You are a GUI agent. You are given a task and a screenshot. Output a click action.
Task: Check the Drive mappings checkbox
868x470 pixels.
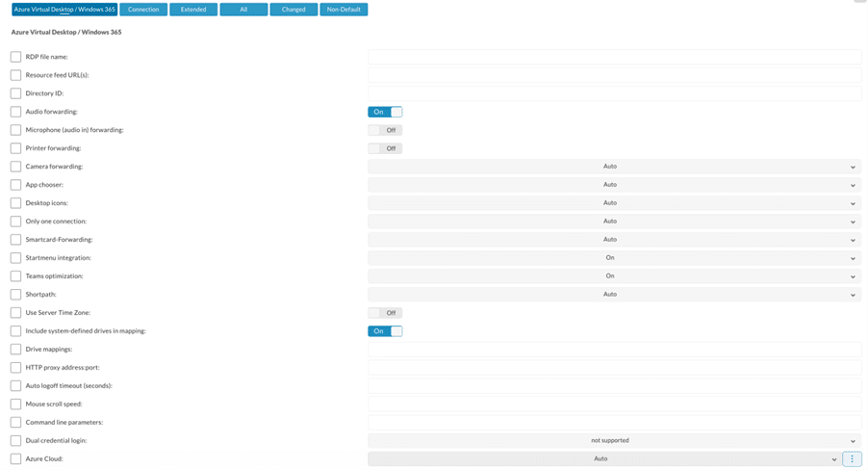(15, 350)
